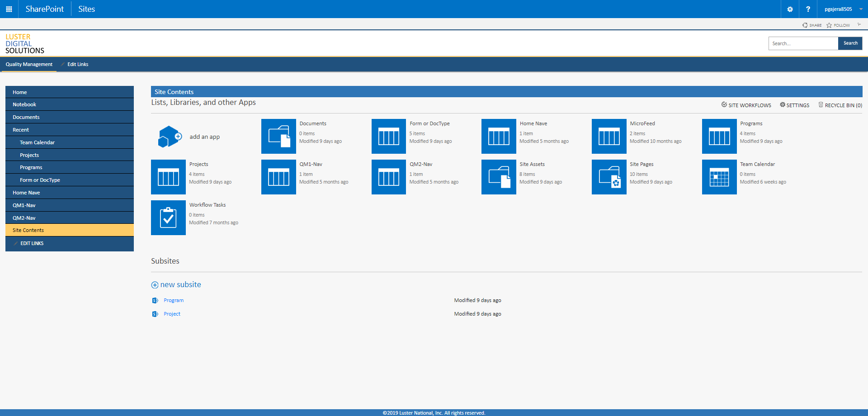Open Documents in the left navigation
The width and height of the screenshot is (868, 416).
[70, 117]
